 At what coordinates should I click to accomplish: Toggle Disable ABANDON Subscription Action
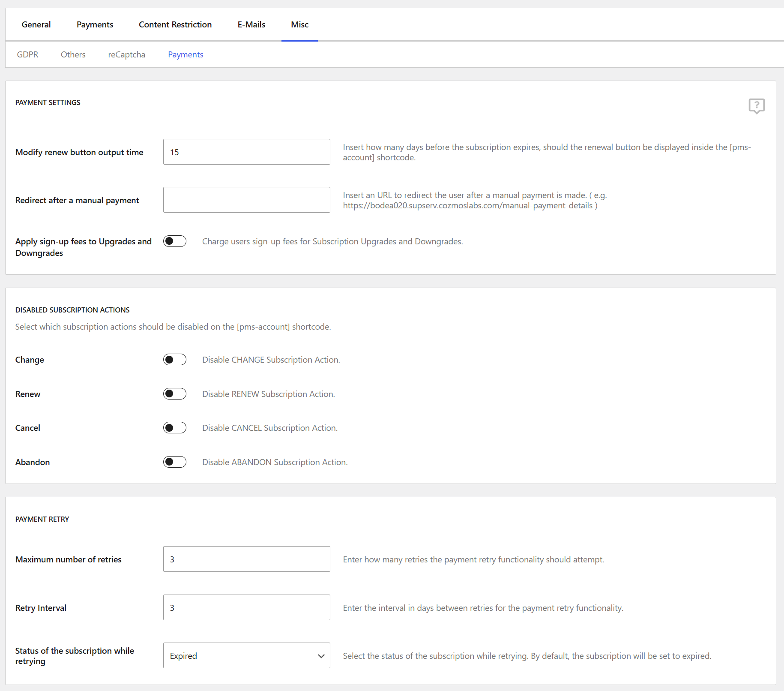coord(175,462)
